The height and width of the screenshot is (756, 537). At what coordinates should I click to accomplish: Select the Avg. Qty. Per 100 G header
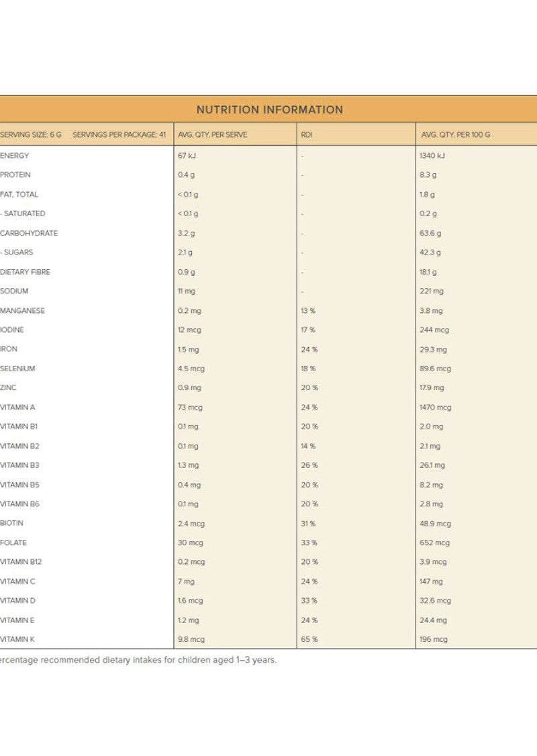click(455, 134)
